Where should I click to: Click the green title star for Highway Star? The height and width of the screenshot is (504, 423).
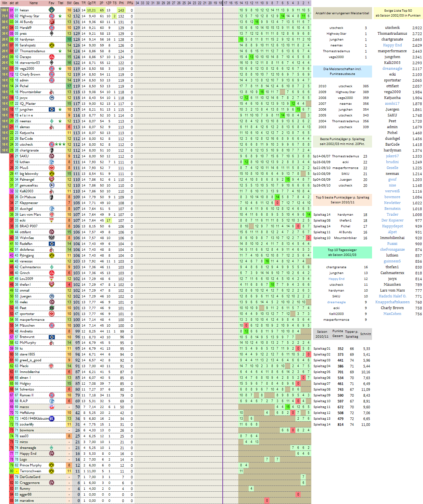click(x=60, y=16)
